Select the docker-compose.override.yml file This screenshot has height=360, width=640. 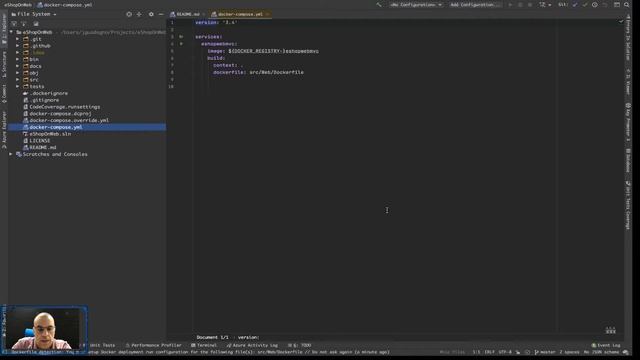(69, 120)
